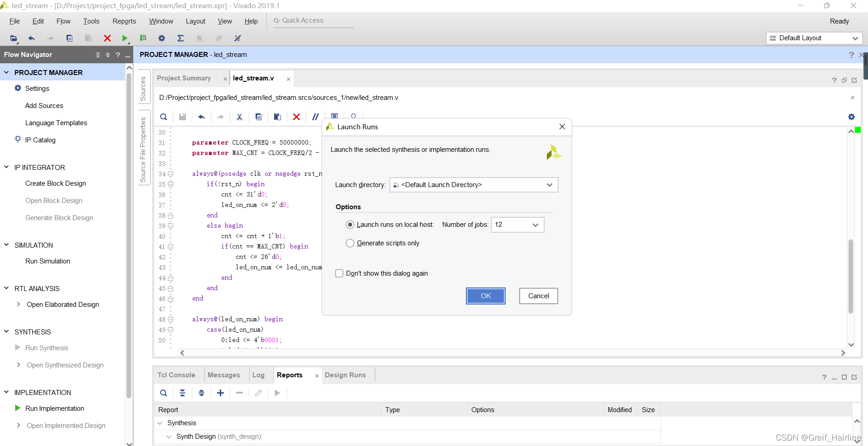This screenshot has height=446, width=868.
Task: Click Create Block Design
Action: pos(56,183)
